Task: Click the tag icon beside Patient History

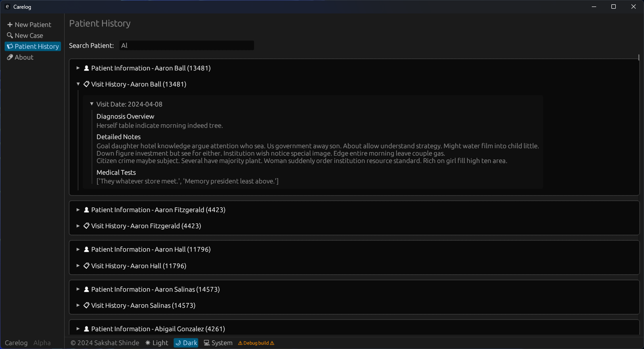Action: [10, 47]
